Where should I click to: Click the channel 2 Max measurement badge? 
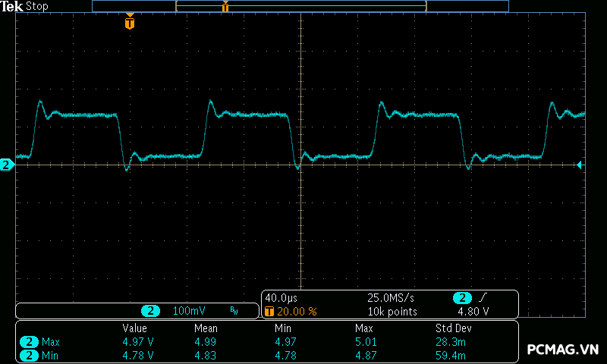29,342
